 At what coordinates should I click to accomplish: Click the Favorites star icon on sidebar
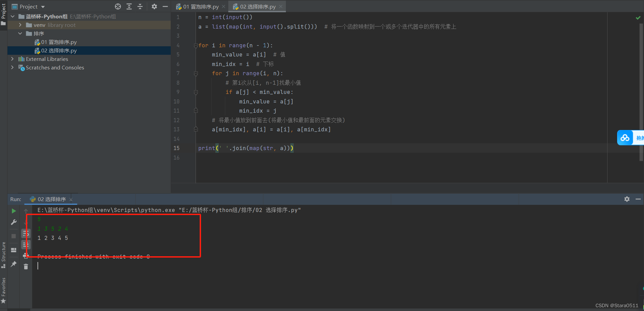click(3, 301)
